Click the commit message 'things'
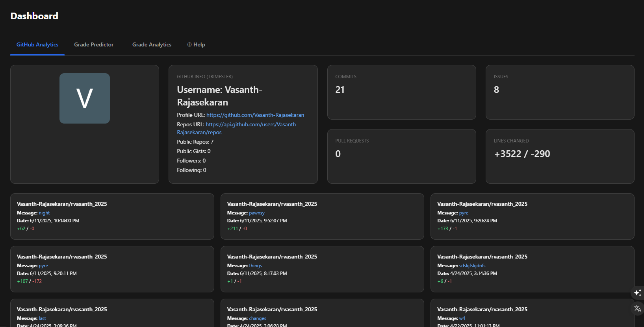The width and height of the screenshot is (644, 327). (255, 266)
